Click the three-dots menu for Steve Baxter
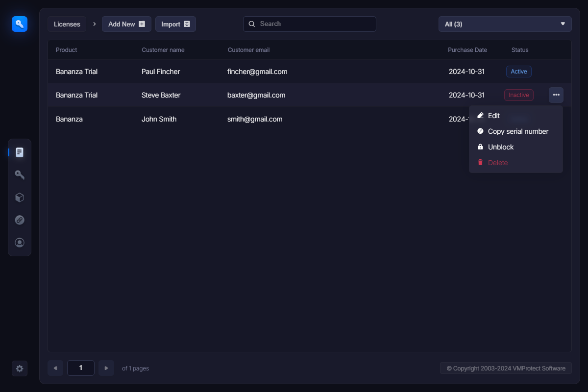Viewport: 588px width, 392px height. (x=556, y=95)
